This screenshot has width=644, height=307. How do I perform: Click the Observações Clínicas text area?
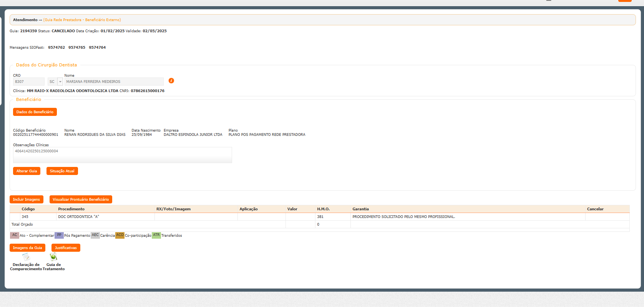point(123,155)
